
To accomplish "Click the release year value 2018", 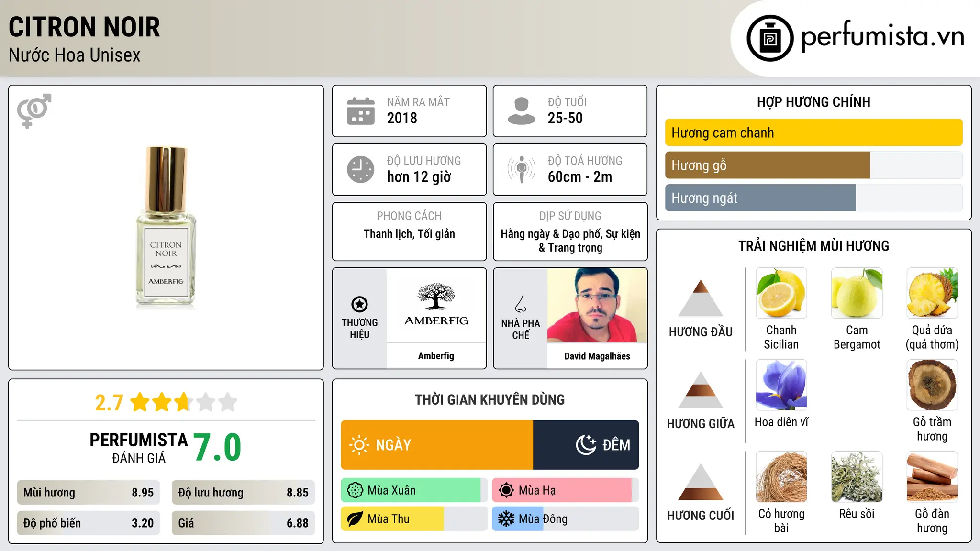I will (402, 118).
